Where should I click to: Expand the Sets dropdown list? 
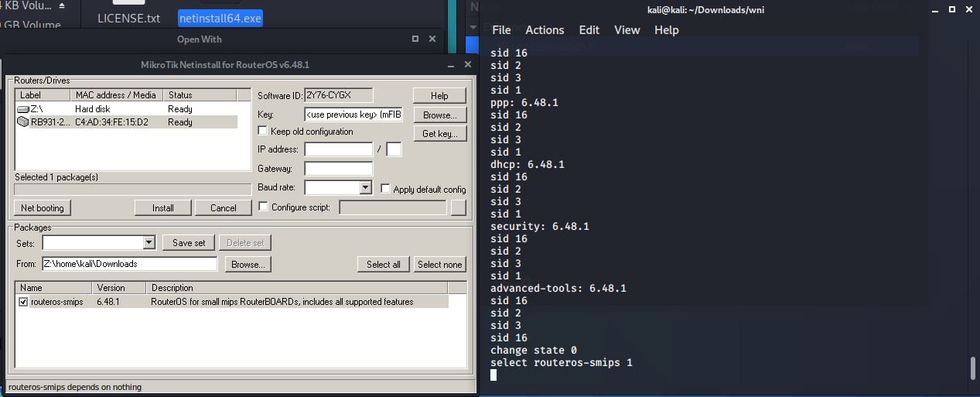(x=149, y=242)
